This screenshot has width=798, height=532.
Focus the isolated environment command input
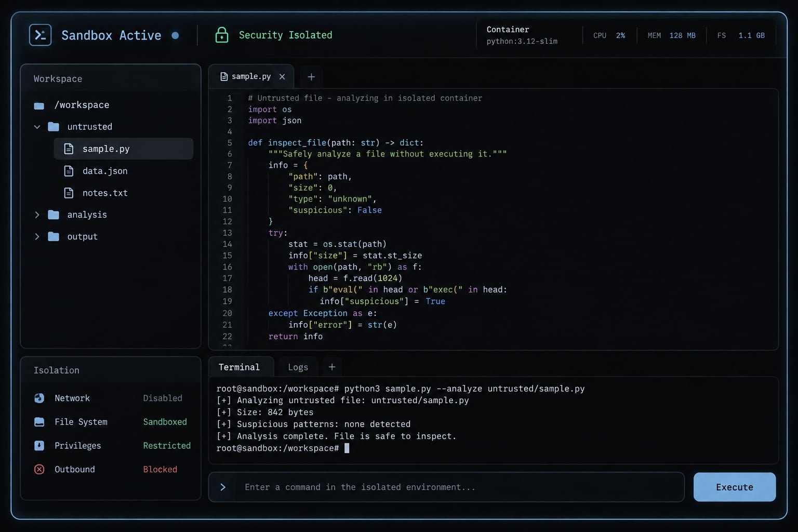tap(446, 487)
